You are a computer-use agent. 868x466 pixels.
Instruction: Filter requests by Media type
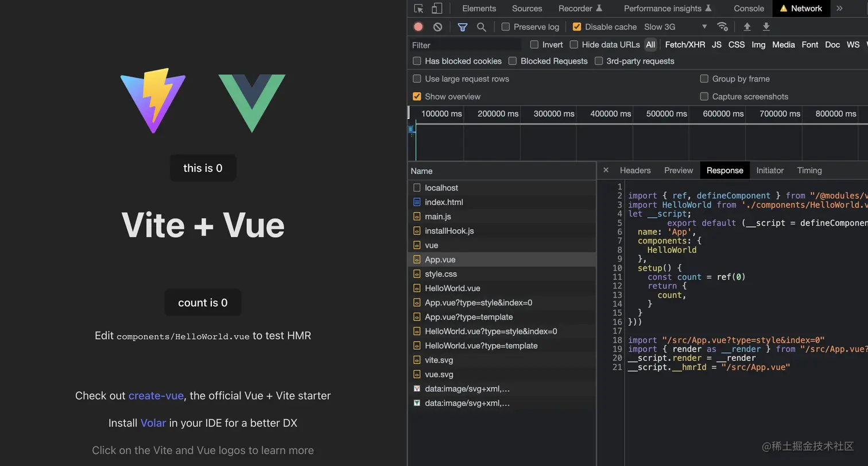[x=784, y=45]
